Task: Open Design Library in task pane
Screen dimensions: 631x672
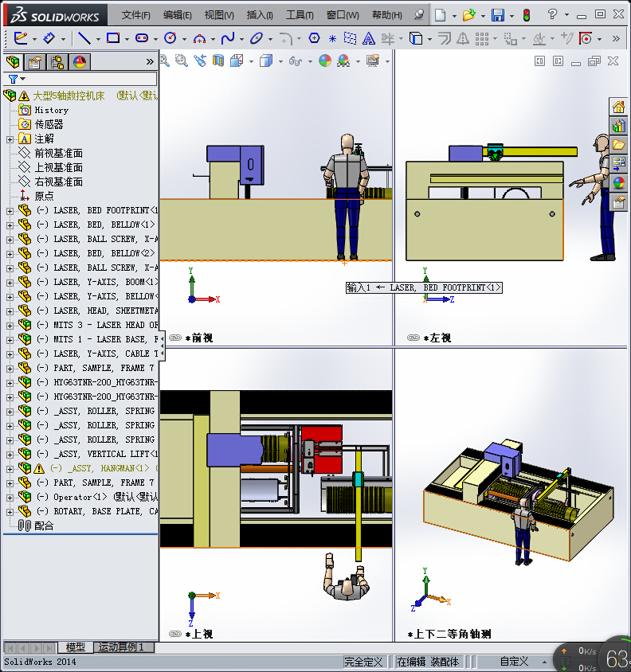Action: (x=618, y=126)
